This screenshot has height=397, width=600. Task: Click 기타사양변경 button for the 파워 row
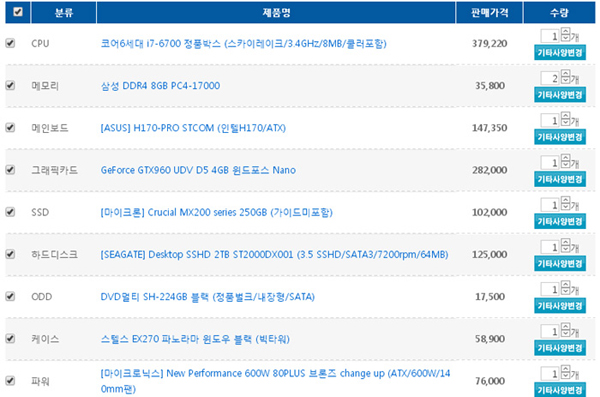click(x=560, y=389)
